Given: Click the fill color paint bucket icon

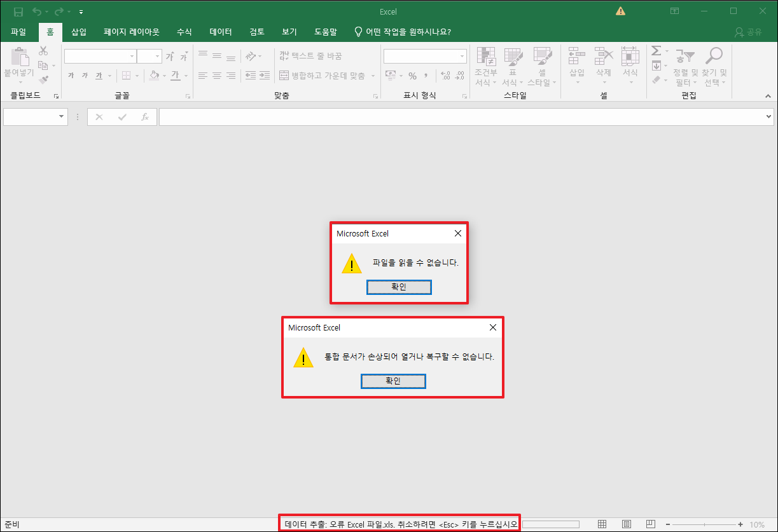Looking at the screenshot, I should (x=154, y=76).
